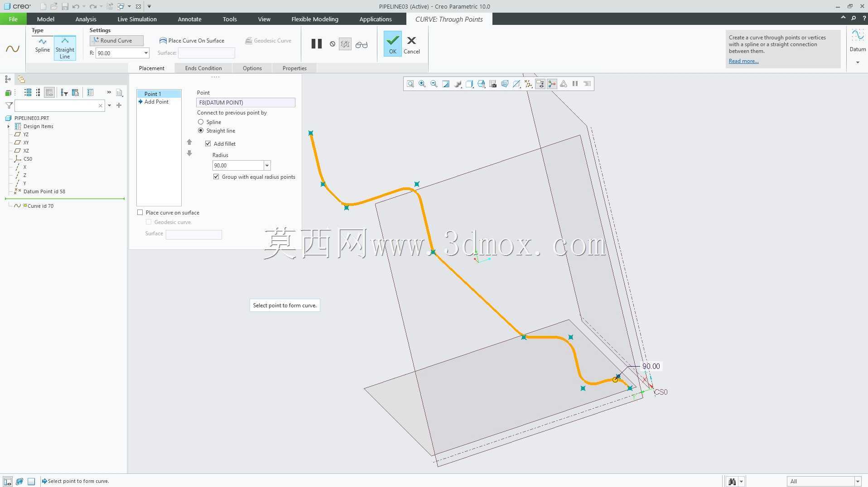
Task: Open the Options tab
Action: 252,68
